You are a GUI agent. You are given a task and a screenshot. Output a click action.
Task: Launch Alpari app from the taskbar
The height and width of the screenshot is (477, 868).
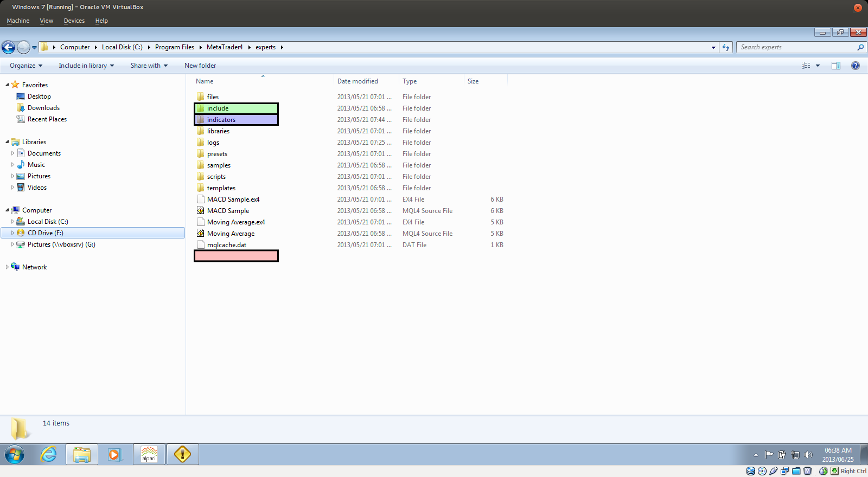pyautogui.click(x=149, y=454)
